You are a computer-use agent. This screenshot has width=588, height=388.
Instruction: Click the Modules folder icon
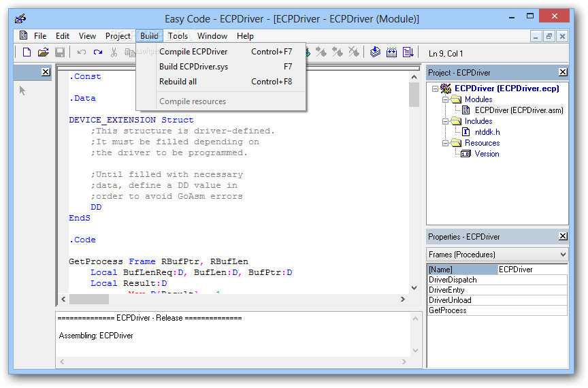click(456, 99)
